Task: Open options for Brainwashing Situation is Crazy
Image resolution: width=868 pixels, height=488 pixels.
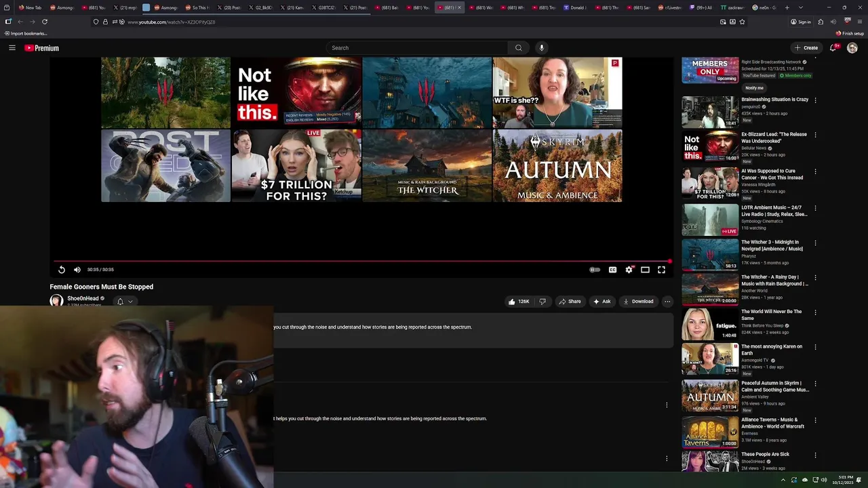Action: (x=815, y=100)
